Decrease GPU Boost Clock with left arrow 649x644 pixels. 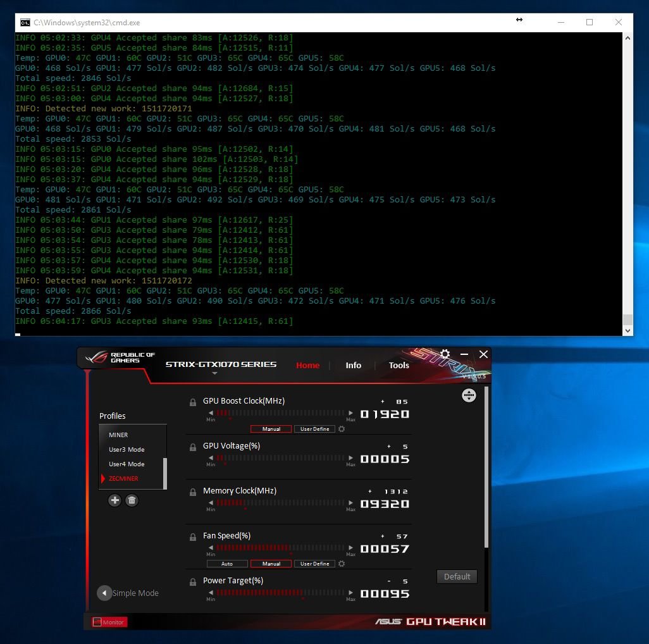coord(211,412)
